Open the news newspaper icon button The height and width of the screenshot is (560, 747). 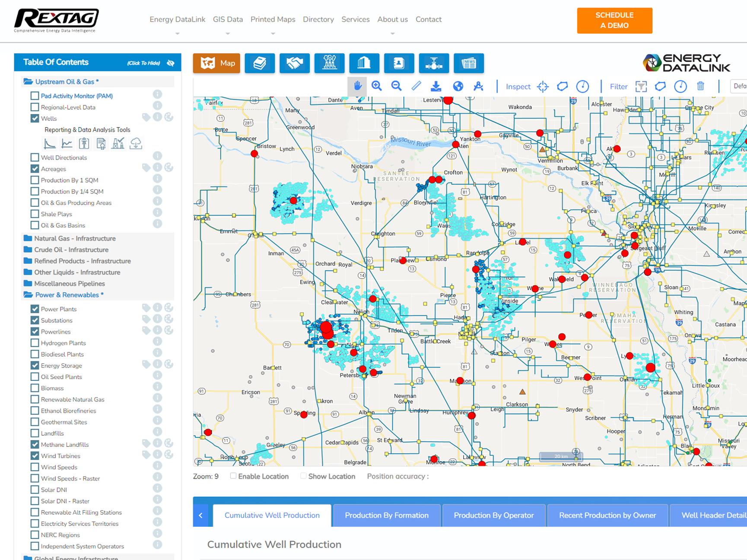[x=469, y=63]
